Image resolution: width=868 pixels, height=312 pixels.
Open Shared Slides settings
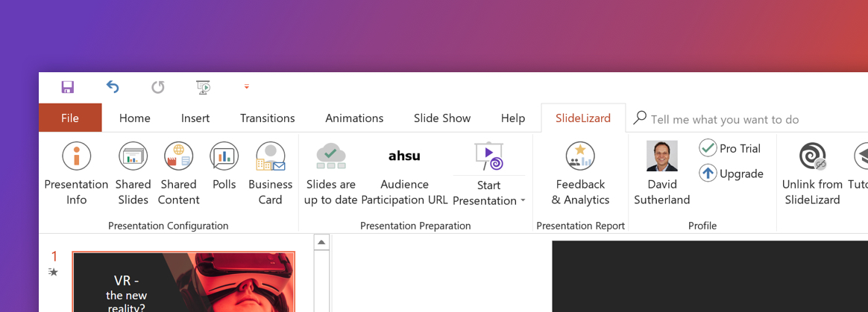point(133,174)
